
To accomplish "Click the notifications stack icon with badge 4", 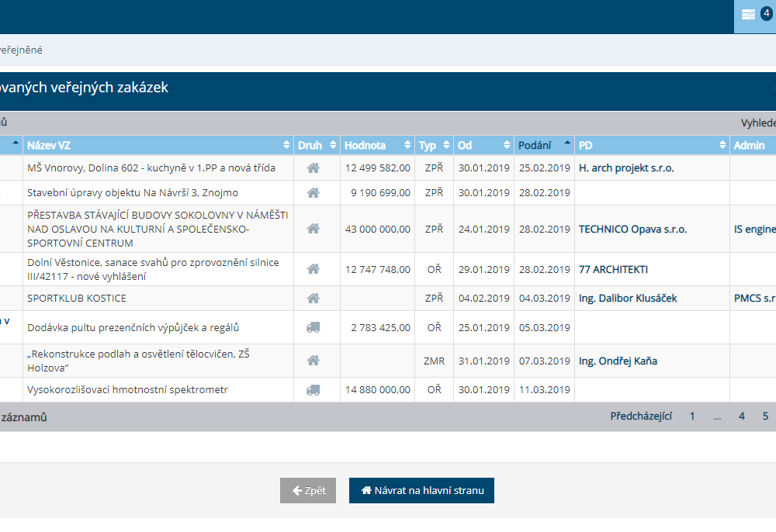I will coord(749,14).
